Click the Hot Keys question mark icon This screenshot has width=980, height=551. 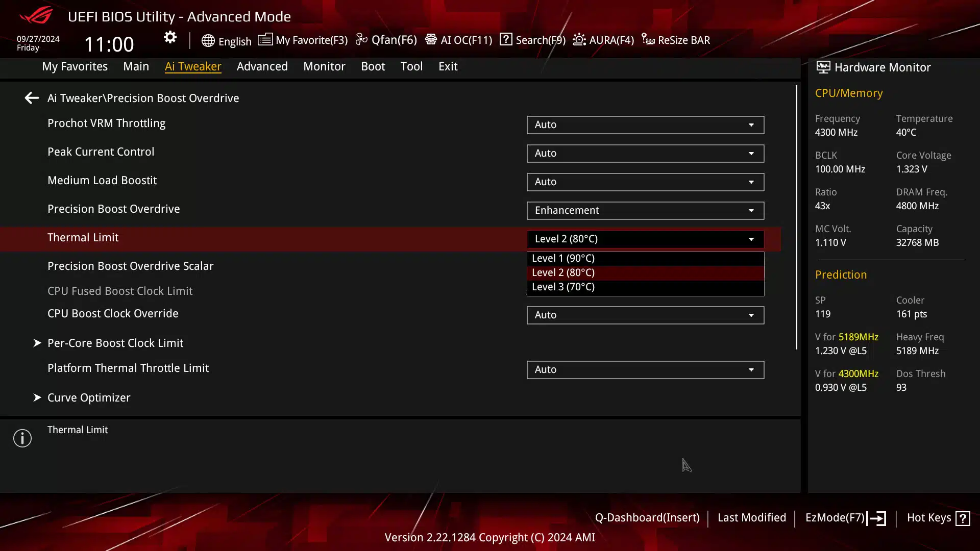pyautogui.click(x=963, y=518)
